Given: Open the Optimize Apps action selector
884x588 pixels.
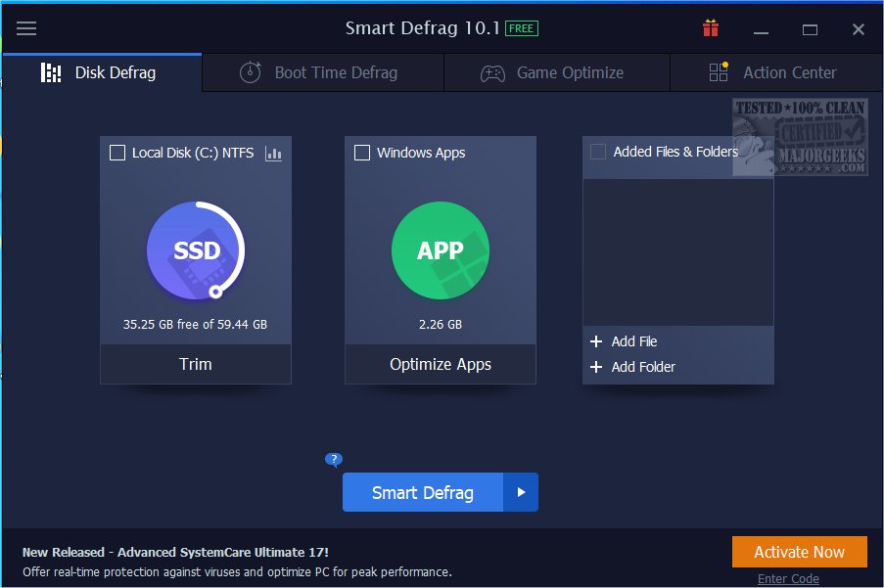Looking at the screenshot, I should [440, 364].
